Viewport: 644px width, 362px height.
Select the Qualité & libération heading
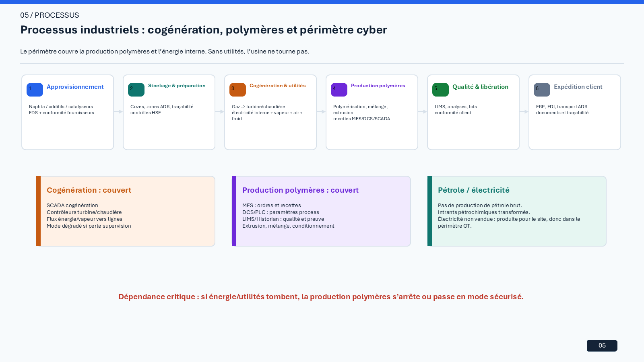pos(480,87)
